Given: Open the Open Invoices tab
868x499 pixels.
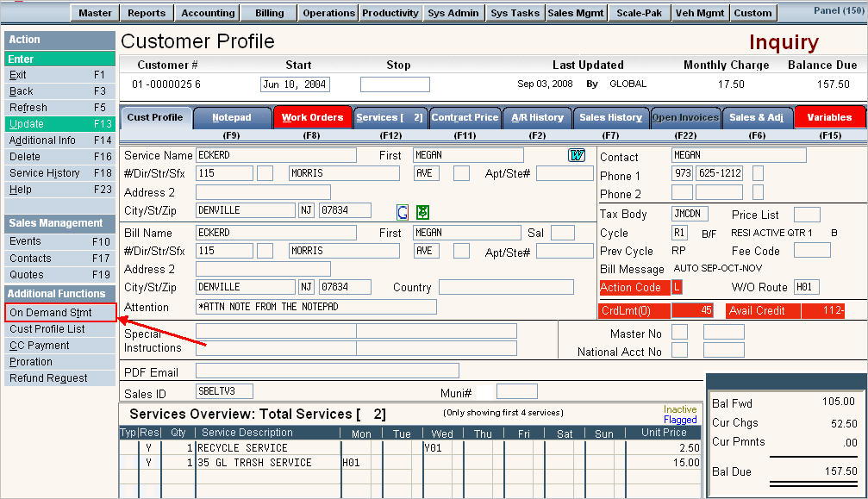Looking at the screenshot, I should tap(685, 117).
